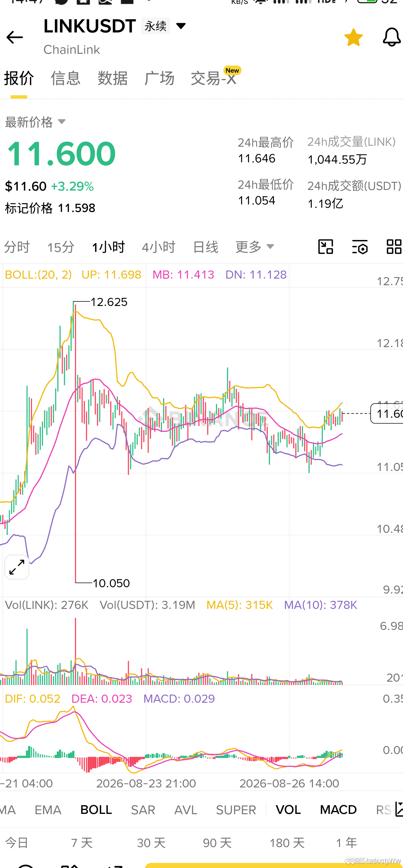Viewport: 403px width, 868px height.
Task: Select the 分时 chart interval
Action: coord(17,247)
